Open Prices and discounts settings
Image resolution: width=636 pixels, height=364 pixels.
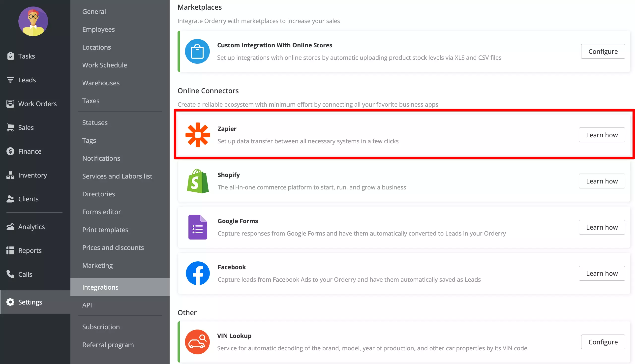120,247
